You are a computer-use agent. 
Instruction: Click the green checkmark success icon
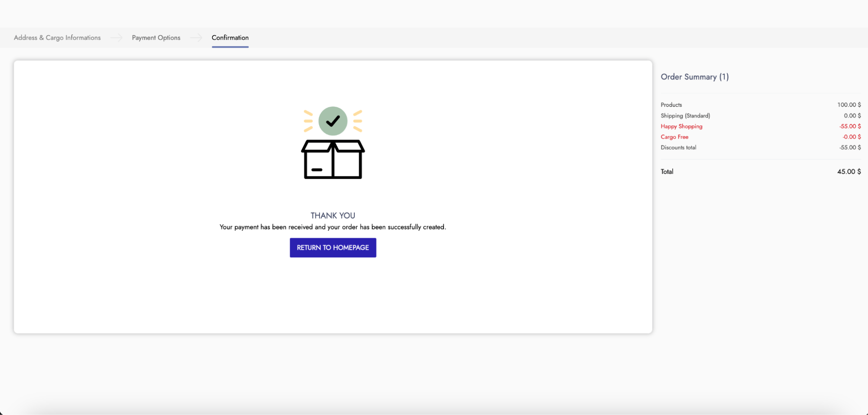point(333,121)
